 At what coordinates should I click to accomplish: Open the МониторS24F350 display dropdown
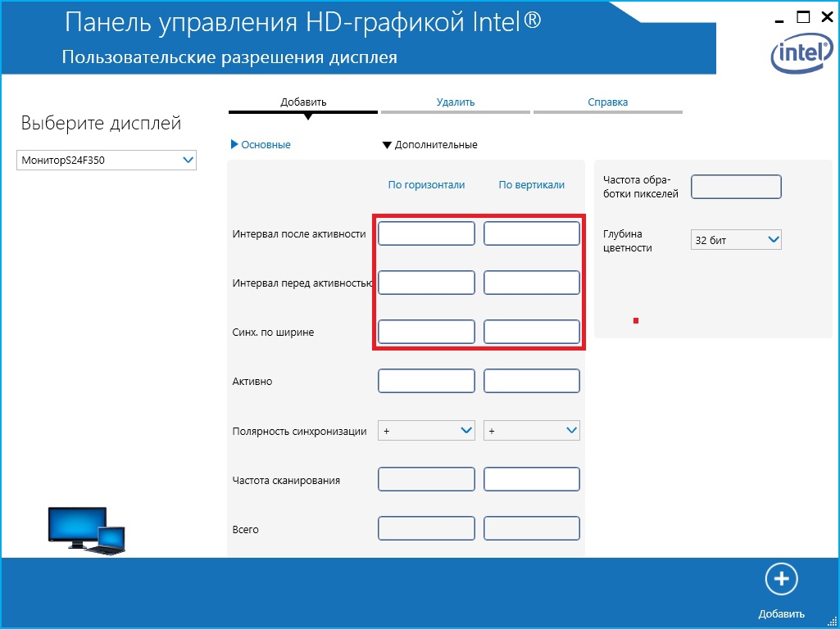tap(107, 160)
